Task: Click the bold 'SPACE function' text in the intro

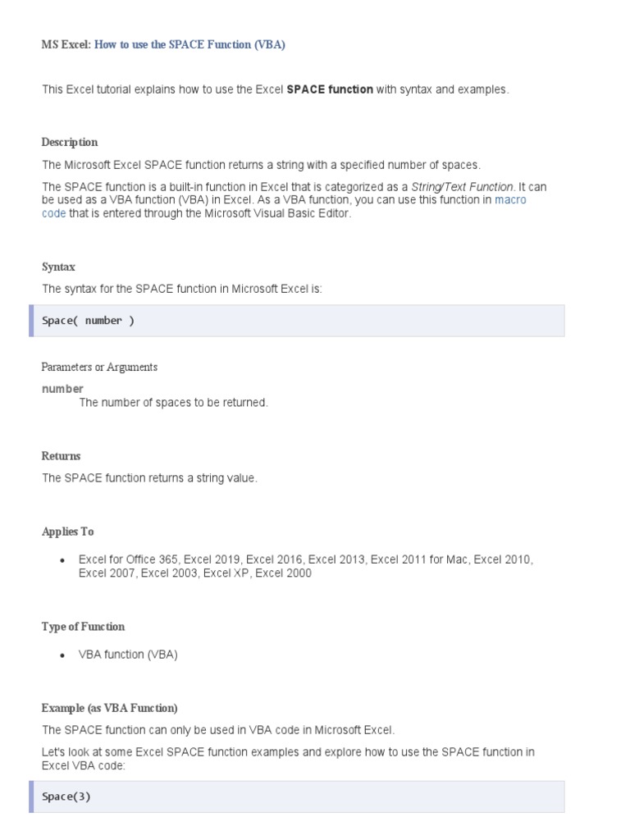Action: tap(330, 89)
